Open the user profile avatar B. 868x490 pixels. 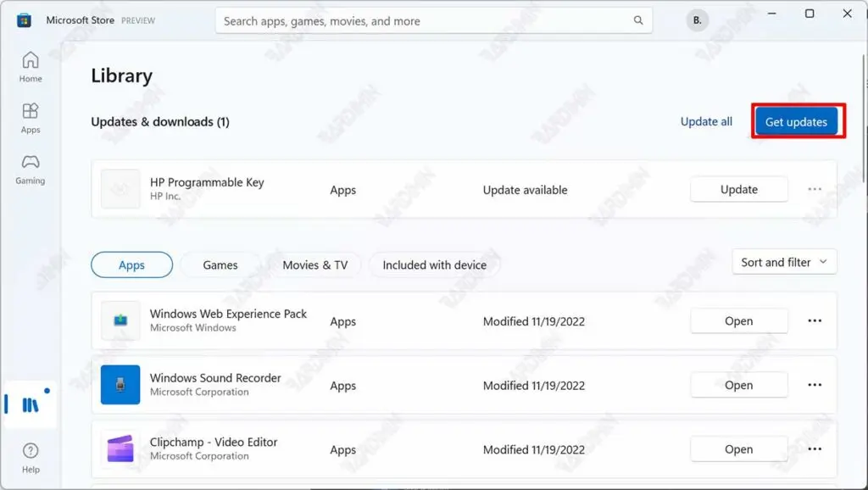point(697,20)
